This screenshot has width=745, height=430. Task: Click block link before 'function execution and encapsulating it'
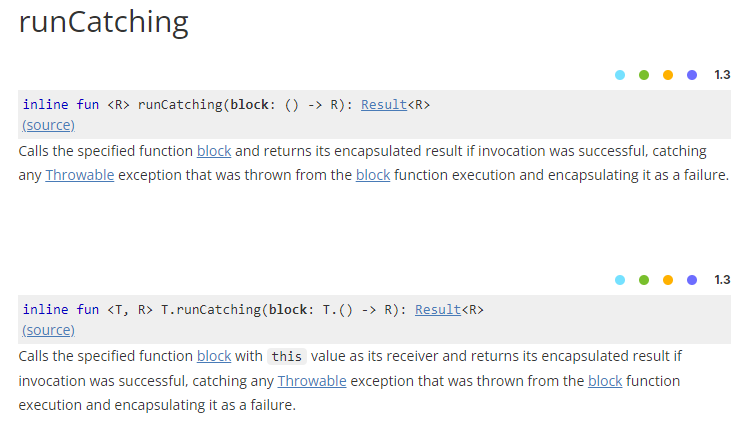(373, 175)
